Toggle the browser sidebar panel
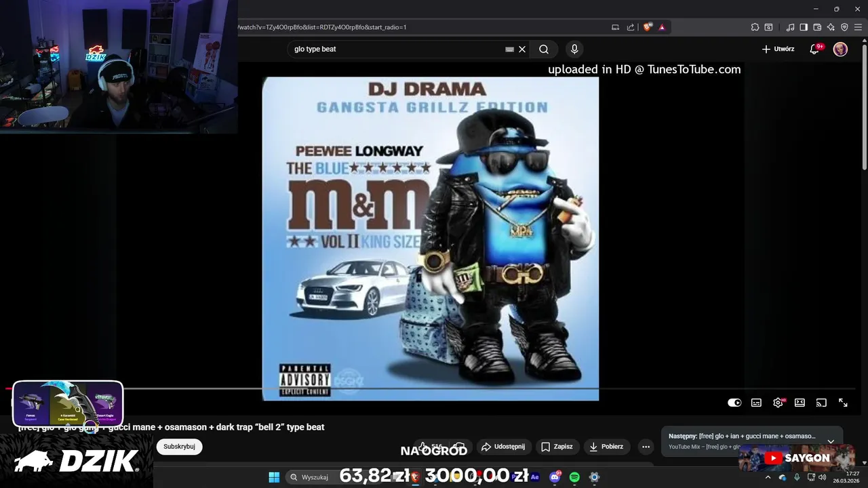868x488 pixels. pos(804,27)
